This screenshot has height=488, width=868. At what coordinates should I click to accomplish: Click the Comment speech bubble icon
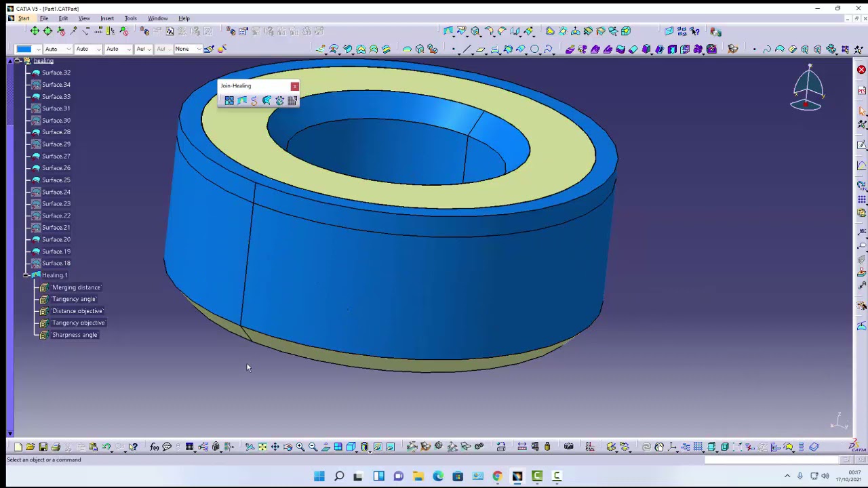point(167,447)
